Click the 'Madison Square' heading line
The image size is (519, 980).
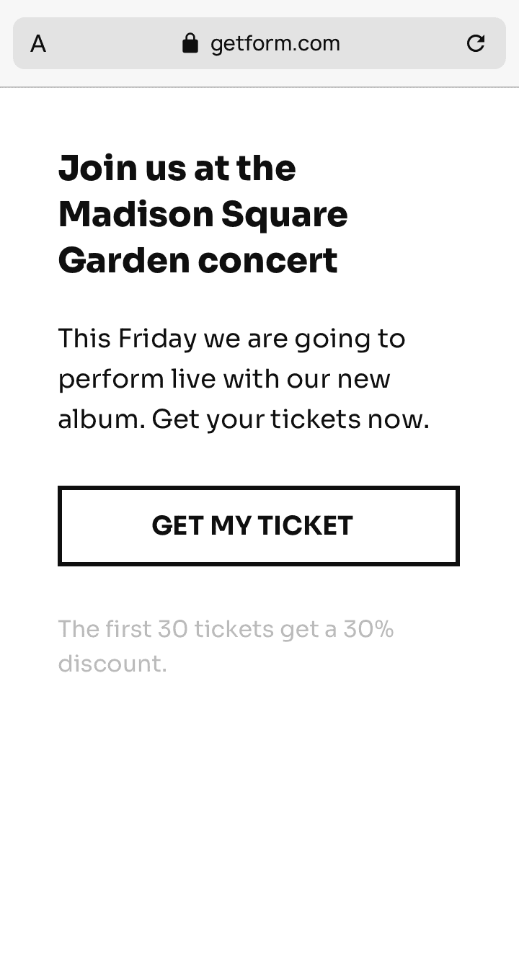[x=203, y=215]
